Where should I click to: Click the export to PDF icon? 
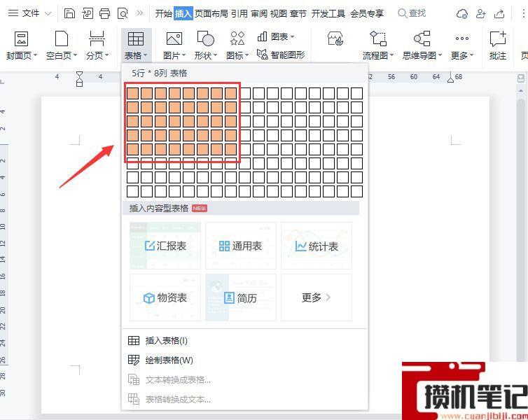[88, 13]
